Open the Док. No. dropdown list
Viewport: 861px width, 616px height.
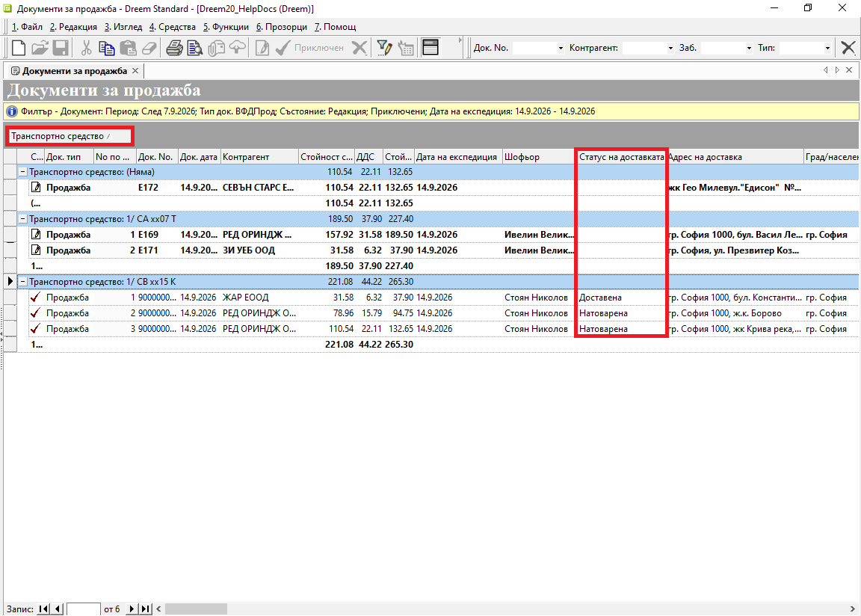tap(560, 49)
